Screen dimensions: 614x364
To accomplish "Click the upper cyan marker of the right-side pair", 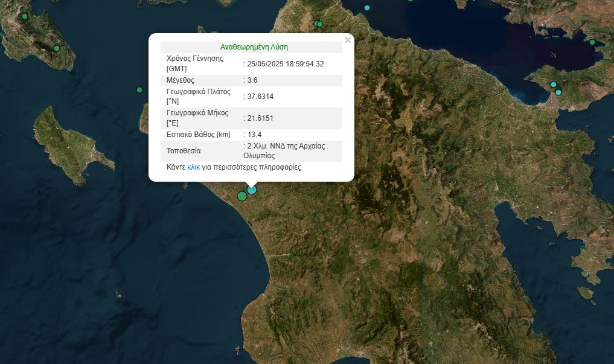I will pyautogui.click(x=553, y=85).
